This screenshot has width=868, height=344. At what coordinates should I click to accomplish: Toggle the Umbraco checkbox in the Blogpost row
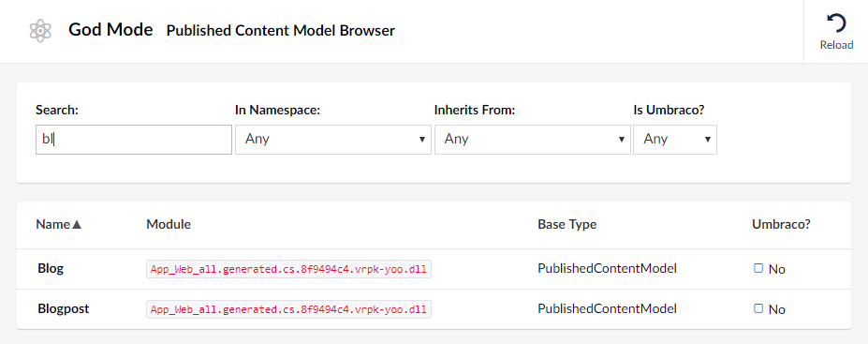coord(758,308)
